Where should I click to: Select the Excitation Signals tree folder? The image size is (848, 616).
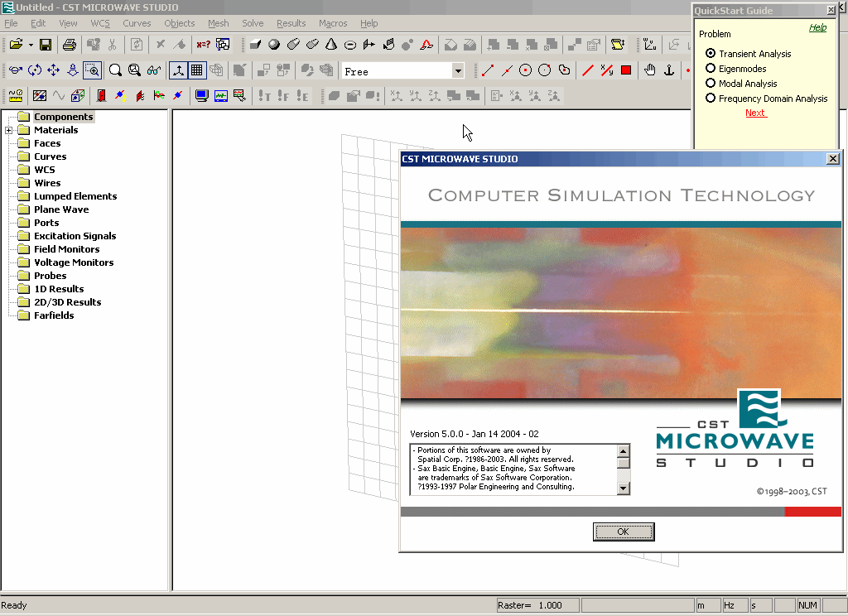tap(75, 236)
